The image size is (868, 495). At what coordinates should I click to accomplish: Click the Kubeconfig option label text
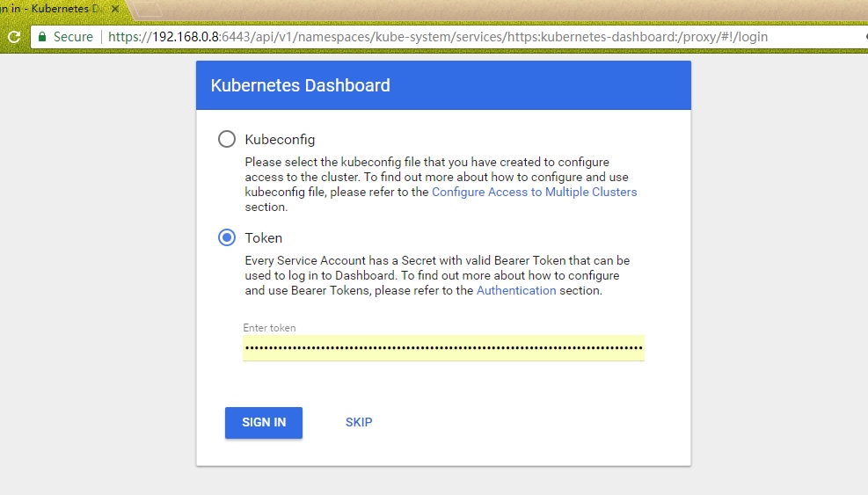[x=280, y=140]
